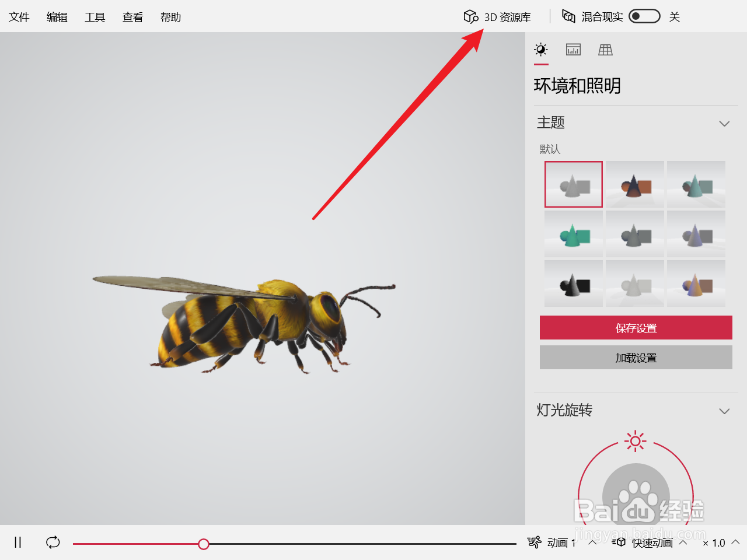
Task: Enable the 混合现实 switch
Action: coord(644,16)
